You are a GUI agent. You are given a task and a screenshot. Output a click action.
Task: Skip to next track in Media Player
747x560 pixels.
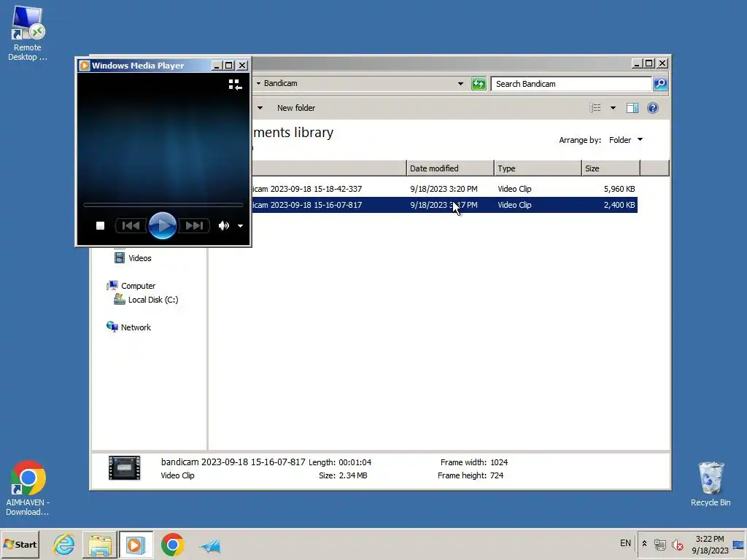point(194,226)
